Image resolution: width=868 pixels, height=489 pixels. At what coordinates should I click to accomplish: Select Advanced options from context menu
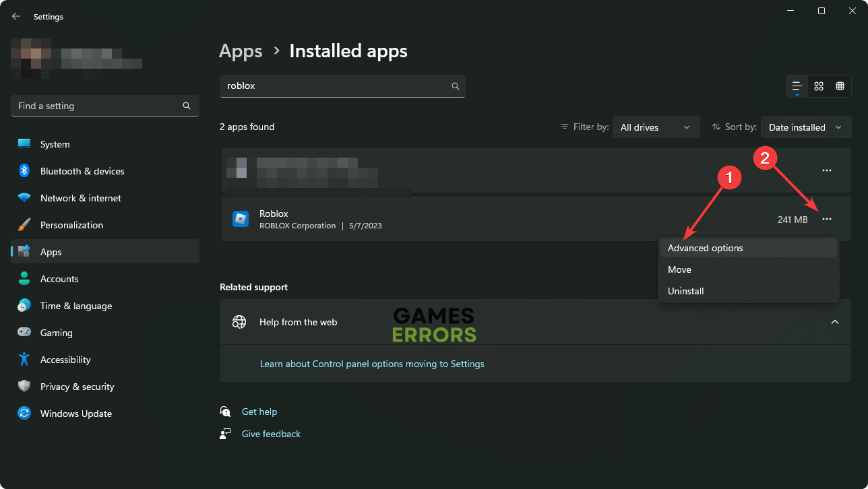tap(705, 248)
